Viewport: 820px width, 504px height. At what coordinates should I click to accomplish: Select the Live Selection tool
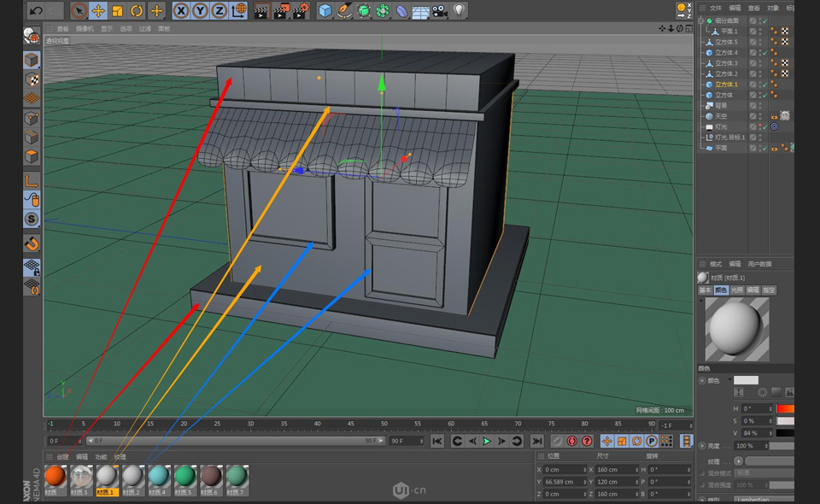pos(79,10)
